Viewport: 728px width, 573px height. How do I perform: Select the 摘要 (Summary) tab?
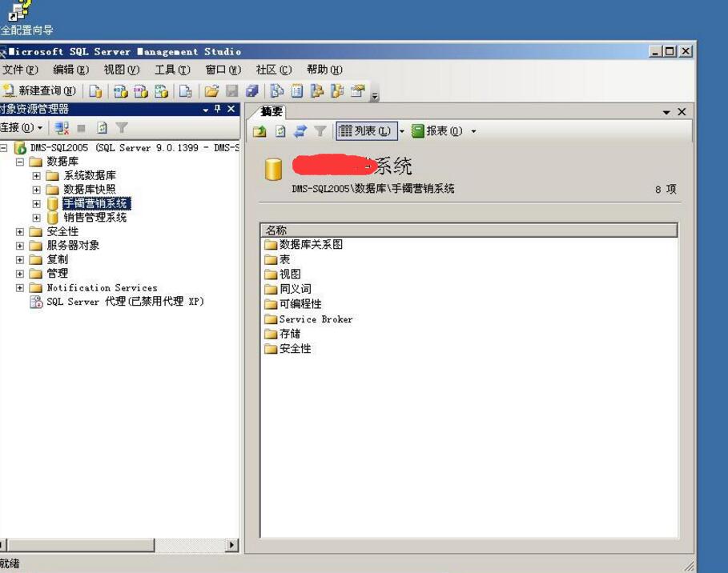click(x=271, y=111)
